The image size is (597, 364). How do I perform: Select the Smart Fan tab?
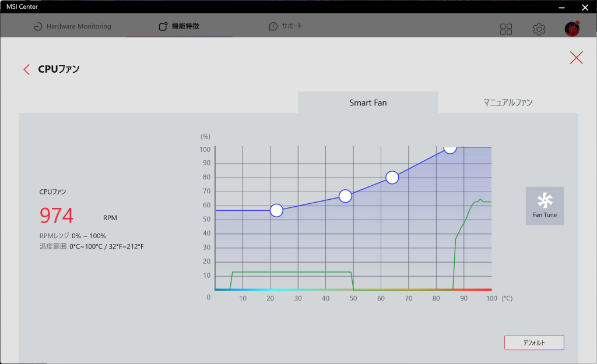click(x=368, y=103)
